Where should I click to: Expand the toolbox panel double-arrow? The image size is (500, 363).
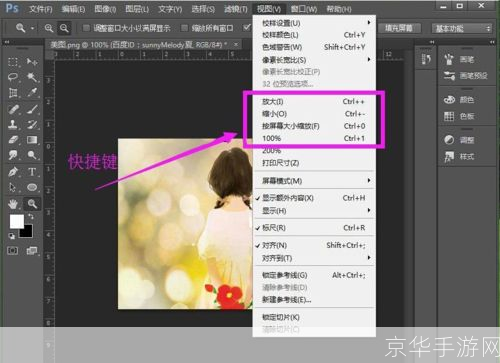[x=7, y=42]
